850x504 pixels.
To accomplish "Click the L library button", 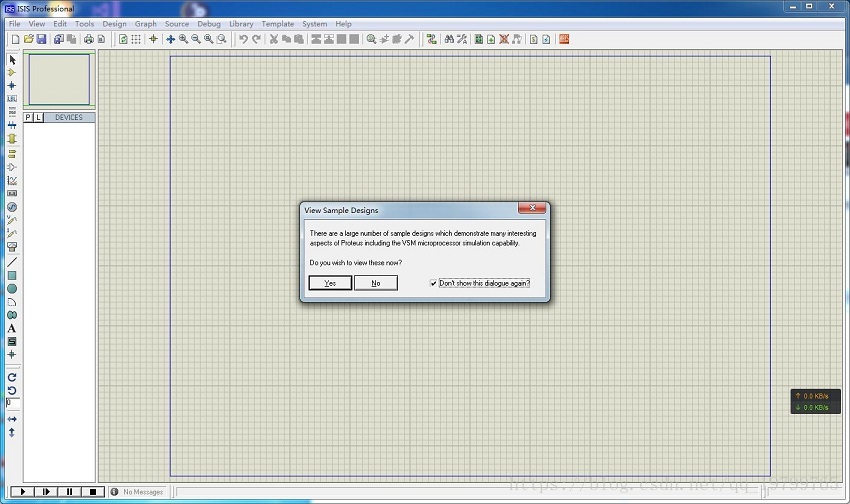I will coord(38,117).
